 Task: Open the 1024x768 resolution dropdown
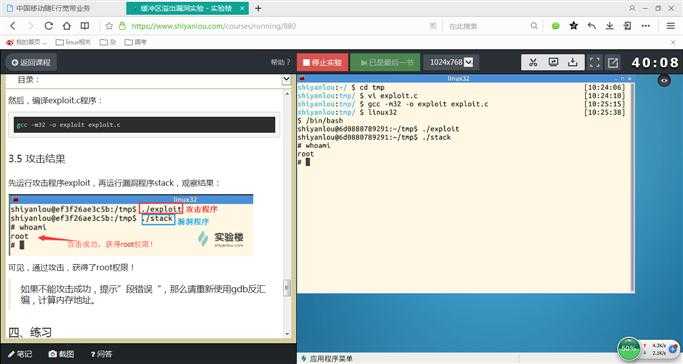451,62
